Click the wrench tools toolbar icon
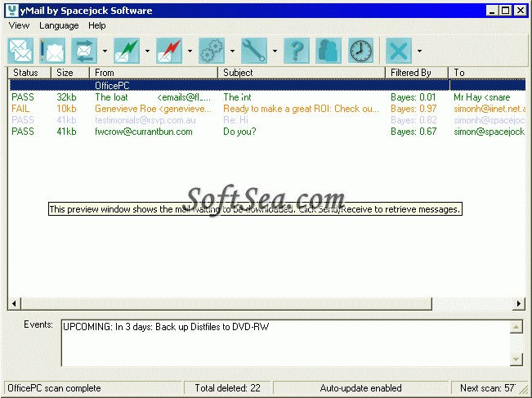Image resolution: width=532 pixels, height=398 pixels. (x=254, y=51)
